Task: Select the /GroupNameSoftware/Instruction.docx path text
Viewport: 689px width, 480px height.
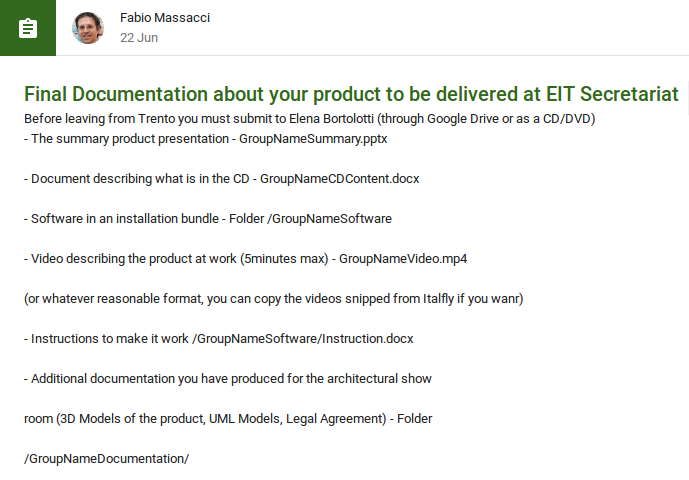Action: tap(303, 339)
